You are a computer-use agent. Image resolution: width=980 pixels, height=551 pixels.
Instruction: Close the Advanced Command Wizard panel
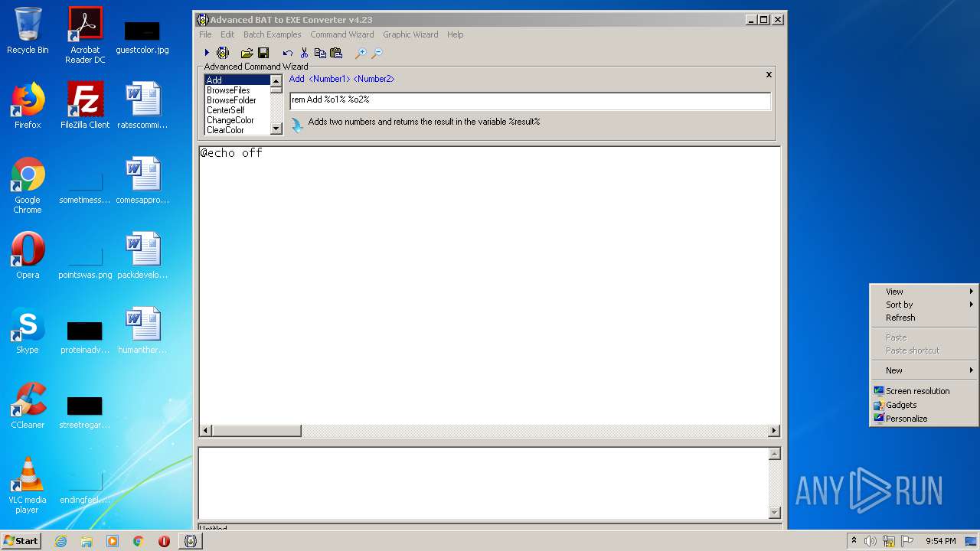coord(769,74)
